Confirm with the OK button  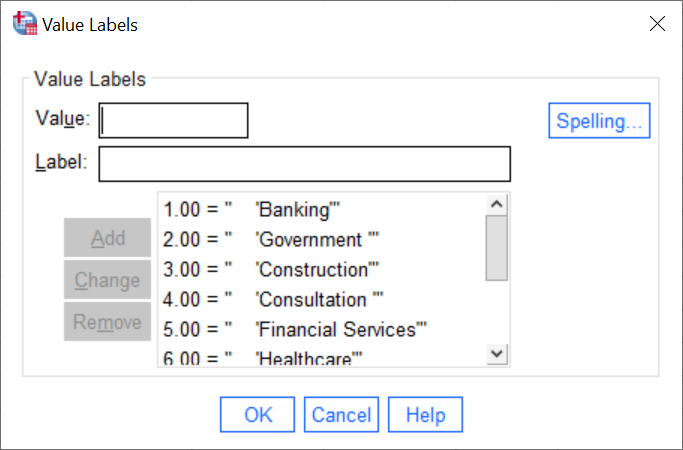tap(257, 414)
